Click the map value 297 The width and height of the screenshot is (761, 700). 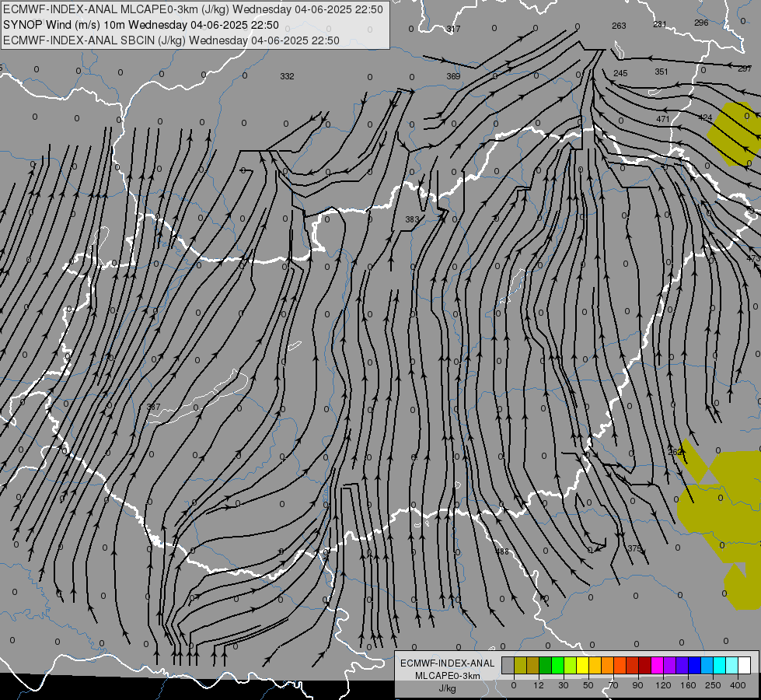point(745,69)
